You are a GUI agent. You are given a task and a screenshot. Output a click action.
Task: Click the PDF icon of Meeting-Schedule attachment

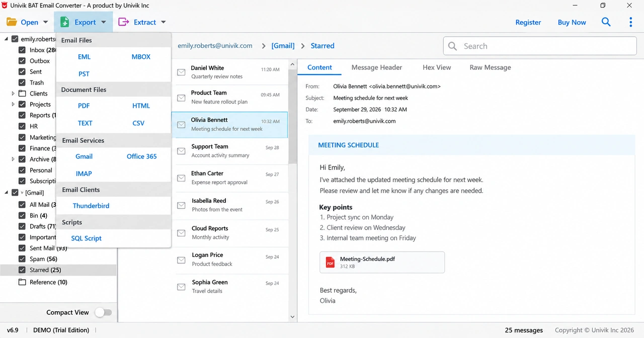(330, 262)
